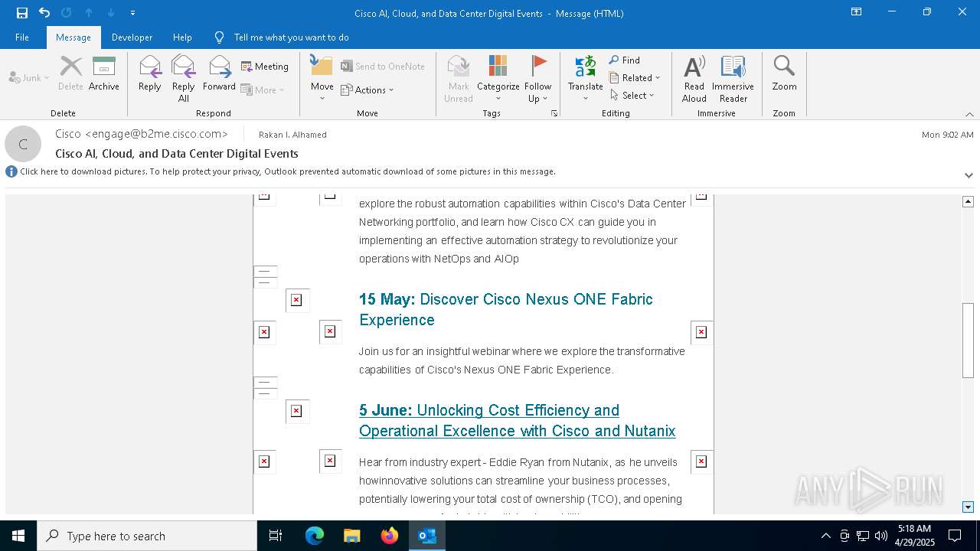This screenshot has height=551, width=980.
Task: Send to OneNote button
Action: pyautogui.click(x=383, y=67)
